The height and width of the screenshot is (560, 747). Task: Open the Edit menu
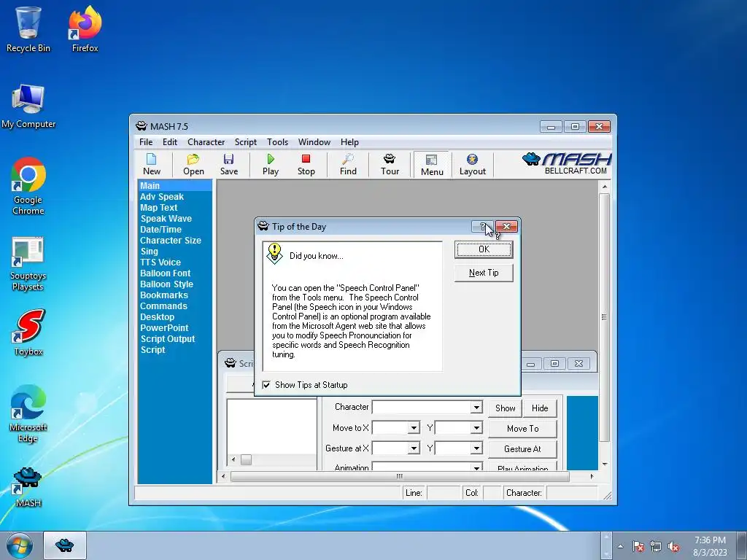tap(169, 142)
